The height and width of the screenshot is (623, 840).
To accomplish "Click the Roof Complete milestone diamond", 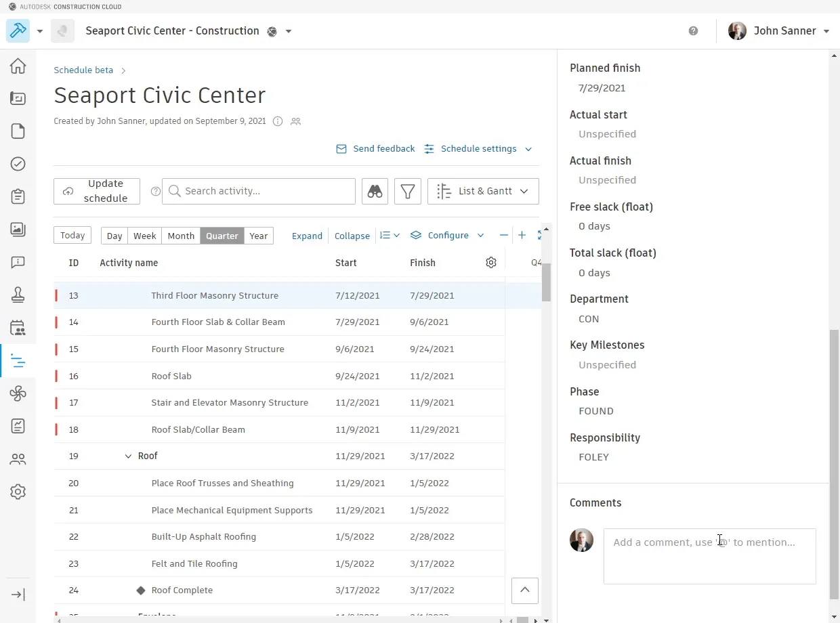I will tap(141, 590).
